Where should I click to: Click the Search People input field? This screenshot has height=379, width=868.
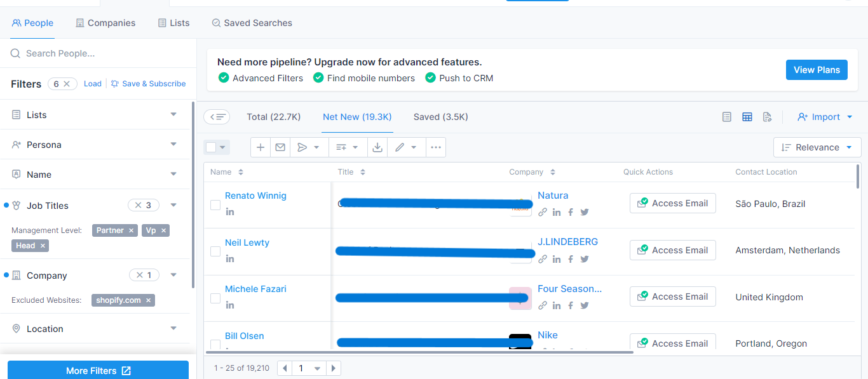98,53
